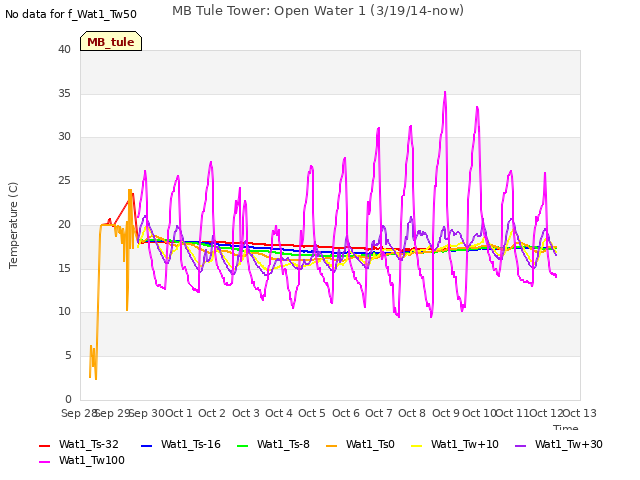The image size is (640, 480).
Task: Click the Wat1_Ts-16 legend entry
Action: [x=180, y=444]
